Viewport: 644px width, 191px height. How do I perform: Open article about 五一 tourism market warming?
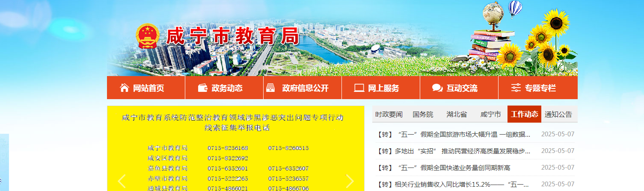pyautogui.click(x=454, y=135)
